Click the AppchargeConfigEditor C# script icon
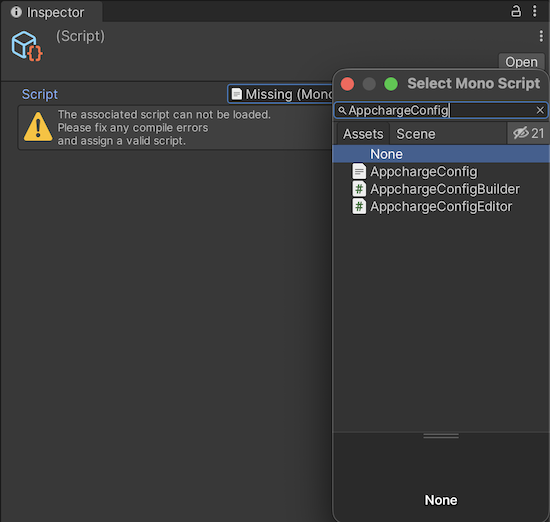Screen dimensions: 550x522 [359, 207]
